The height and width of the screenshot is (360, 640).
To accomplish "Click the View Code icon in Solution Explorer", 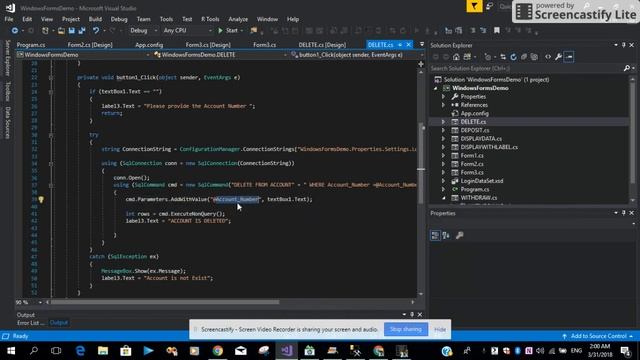I will pyautogui.click(x=548, y=57).
